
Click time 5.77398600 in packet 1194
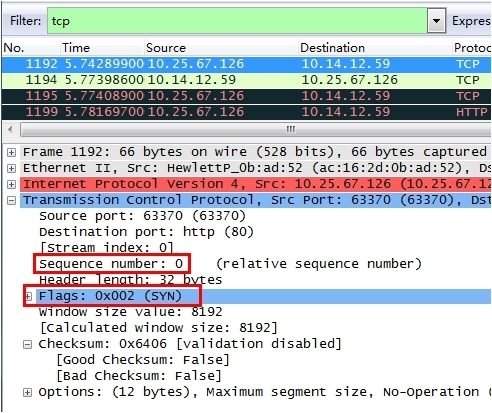[x=104, y=80]
